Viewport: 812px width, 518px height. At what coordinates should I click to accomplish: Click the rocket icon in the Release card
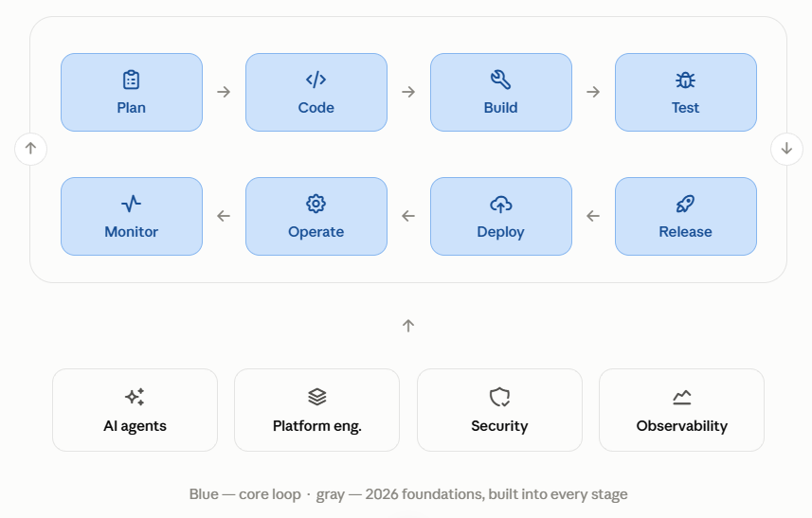pyautogui.click(x=686, y=204)
